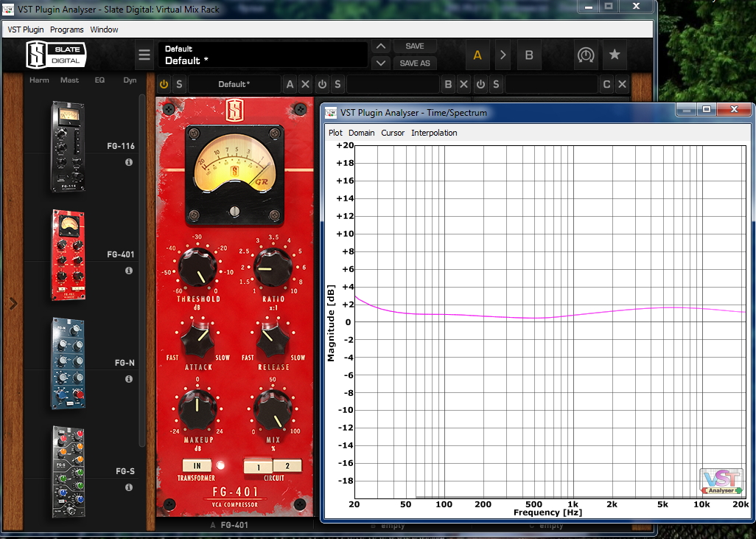The image size is (756, 539).
Task: Select previous preset with up arrow
Action: tap(380, 46)
